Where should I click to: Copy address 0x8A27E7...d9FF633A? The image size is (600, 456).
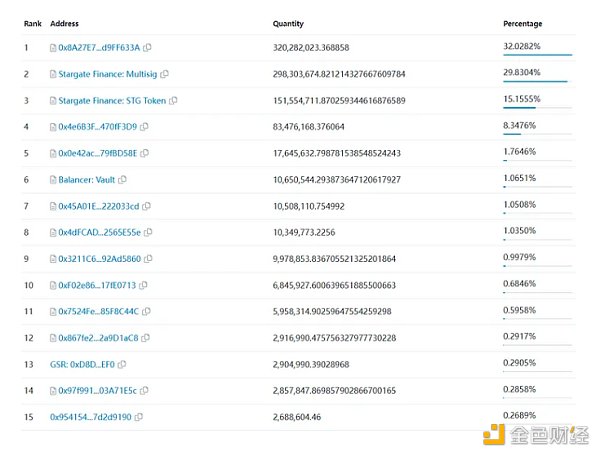coord(147,47)
